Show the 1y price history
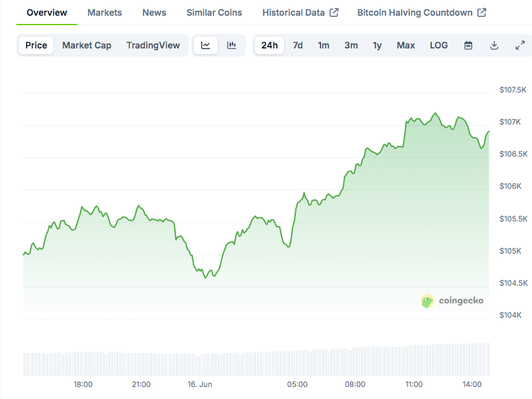 click(x=377, y=45)
